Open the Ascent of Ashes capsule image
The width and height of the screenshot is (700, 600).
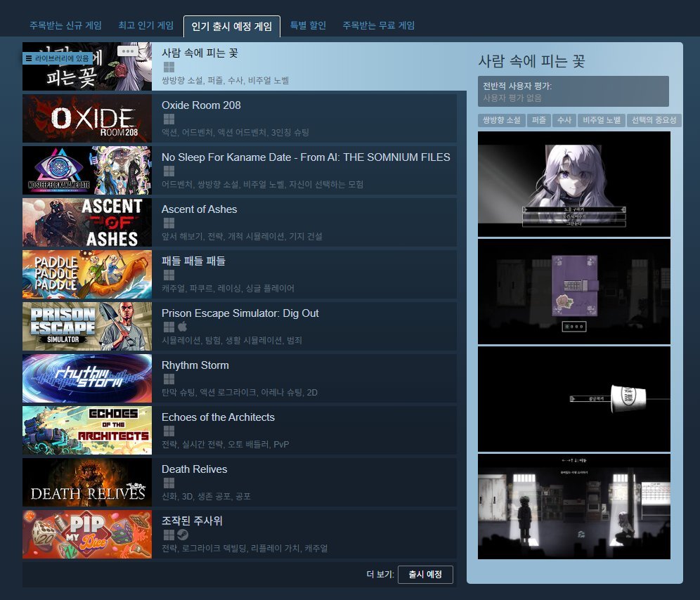87,222
